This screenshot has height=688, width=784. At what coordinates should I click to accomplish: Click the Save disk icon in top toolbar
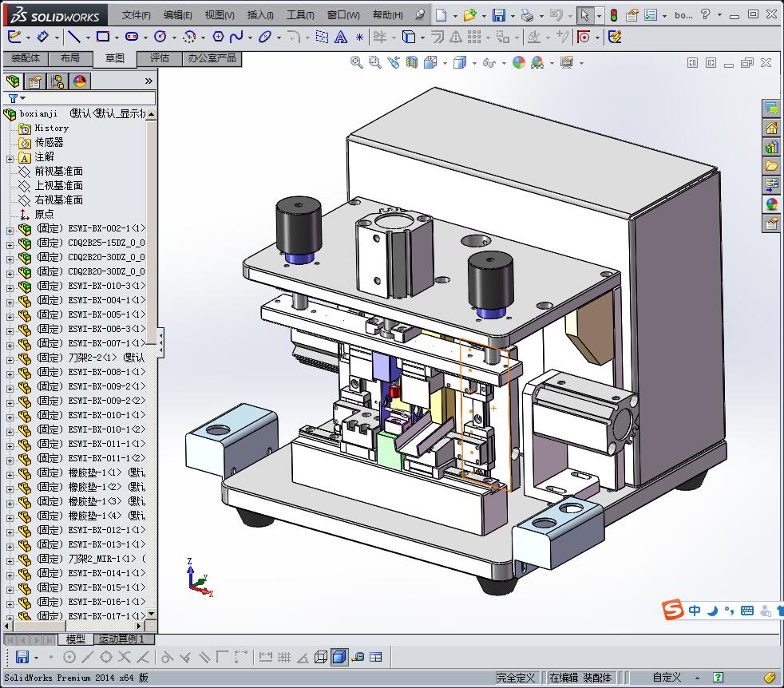click(498, 15)
